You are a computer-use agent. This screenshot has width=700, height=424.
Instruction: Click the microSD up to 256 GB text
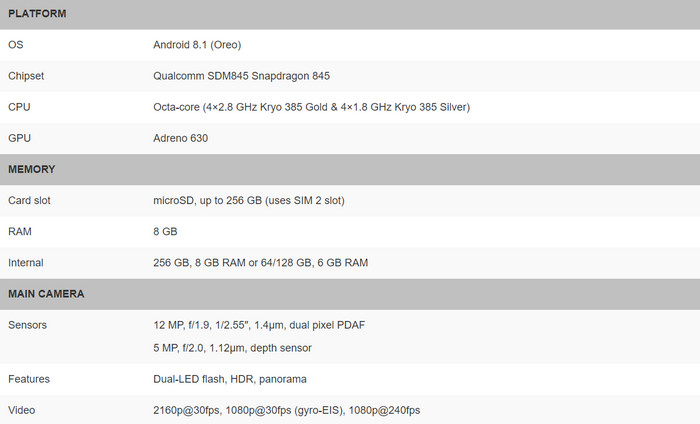[x=249, y=200]
